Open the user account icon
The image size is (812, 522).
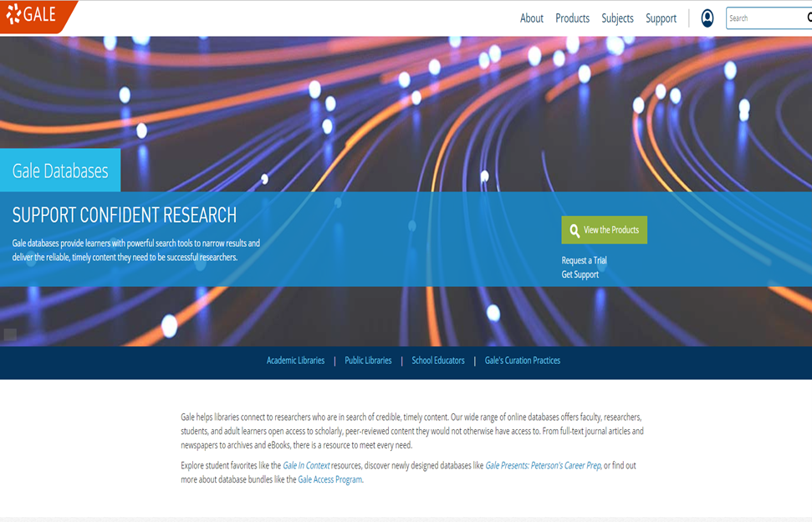pyautogui.click(x=707, y=18)
